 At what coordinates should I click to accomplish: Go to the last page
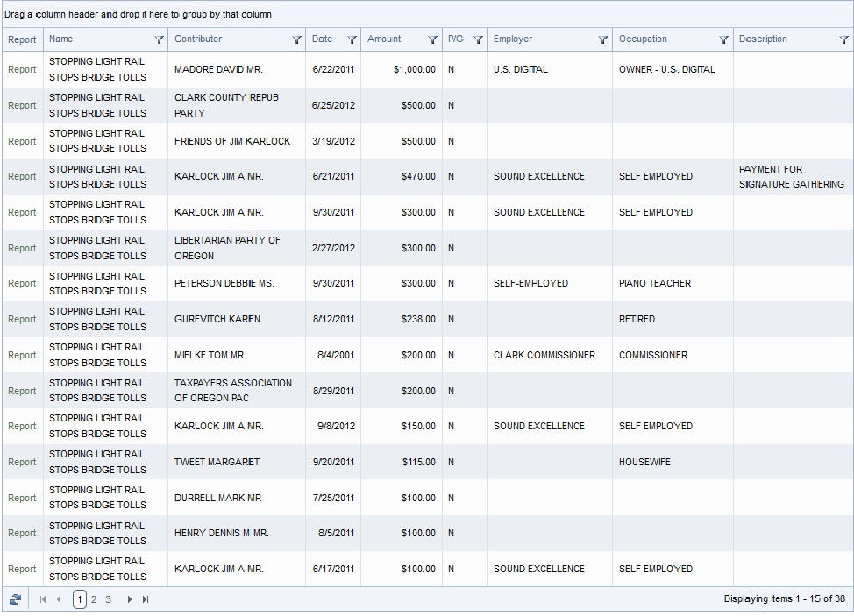146,599
